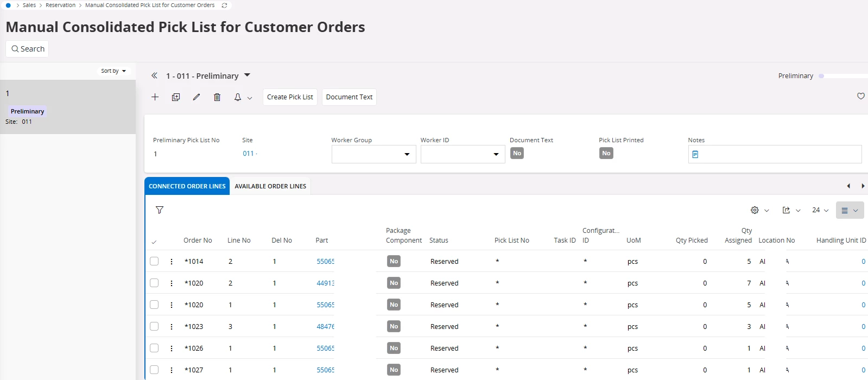Mark record as favorite with heart icon
Image resolution: width=868 pixels, height=380 pixels.
point(861,96)
